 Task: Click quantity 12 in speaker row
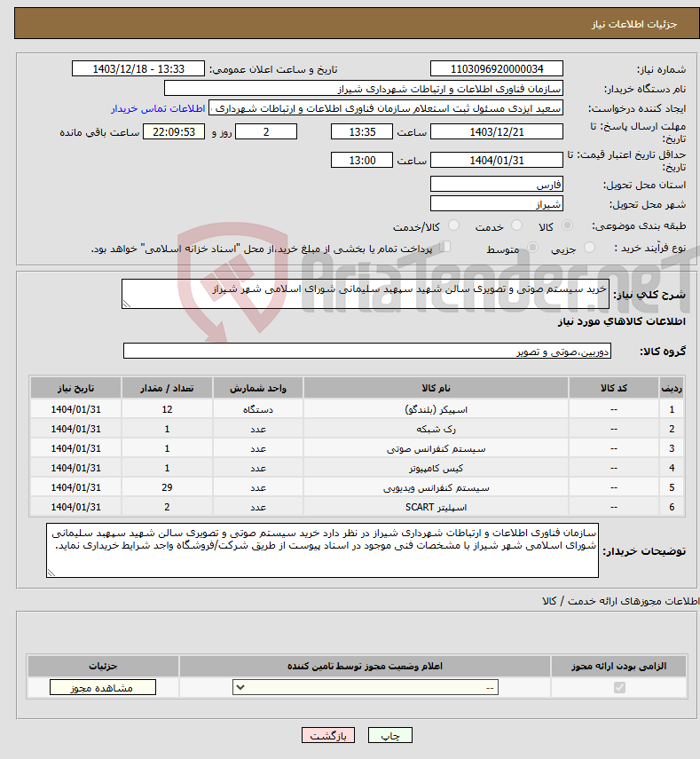coord(167,409)
